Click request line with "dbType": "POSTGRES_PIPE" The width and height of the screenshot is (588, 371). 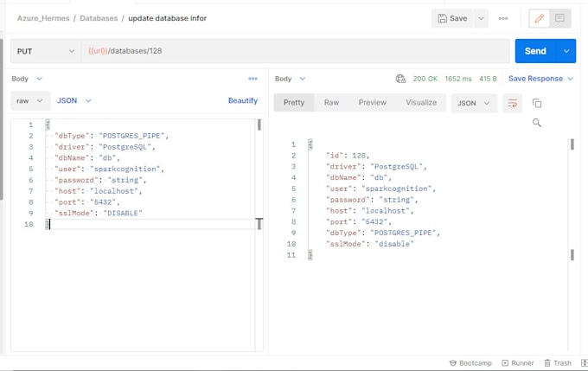(x=112, y=136)
